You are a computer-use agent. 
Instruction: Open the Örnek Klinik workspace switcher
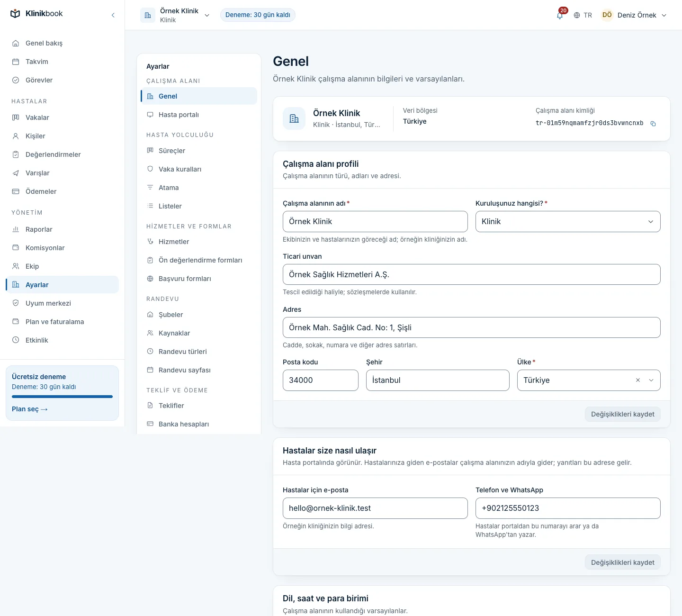[x=175, y=15]
